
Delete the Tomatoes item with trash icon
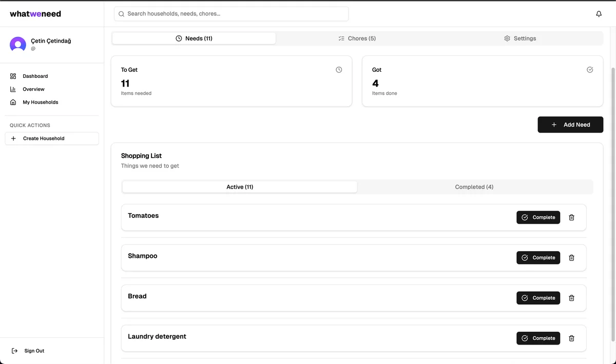pyautogui.click(x=571, y=217)
